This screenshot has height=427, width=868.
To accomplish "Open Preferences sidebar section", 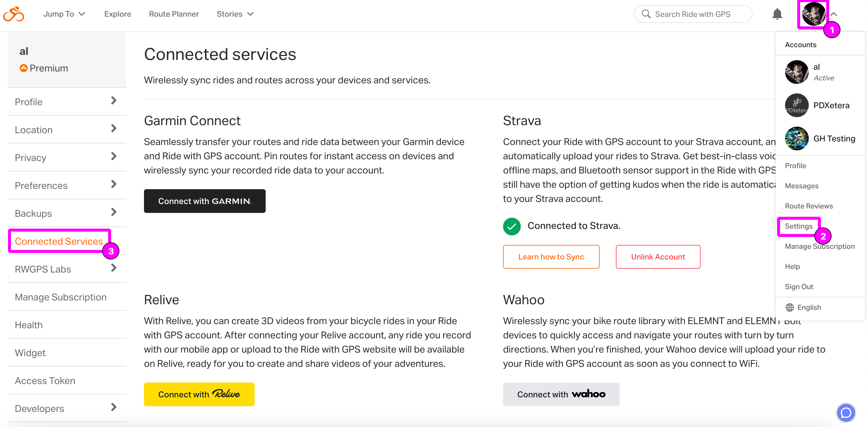I will [x=67, y=186].
